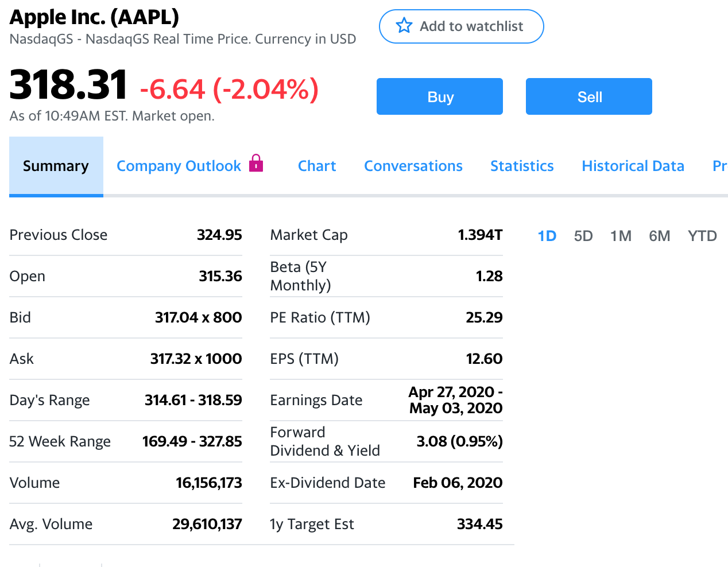Click the Ask value 317.32 x 1000
Screen dimensions: 728x567
(196, 359)
